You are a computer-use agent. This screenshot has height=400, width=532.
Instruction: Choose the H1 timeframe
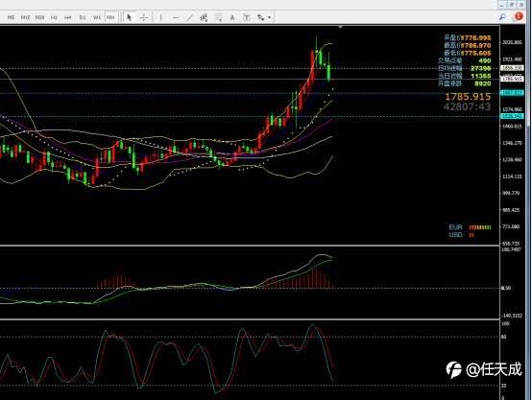(x=54, y=17)
